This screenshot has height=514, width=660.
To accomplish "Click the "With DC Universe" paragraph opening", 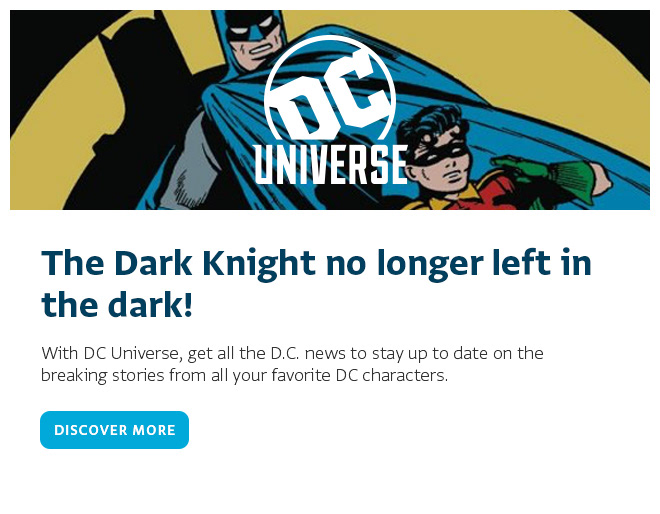I will (100, 354).
